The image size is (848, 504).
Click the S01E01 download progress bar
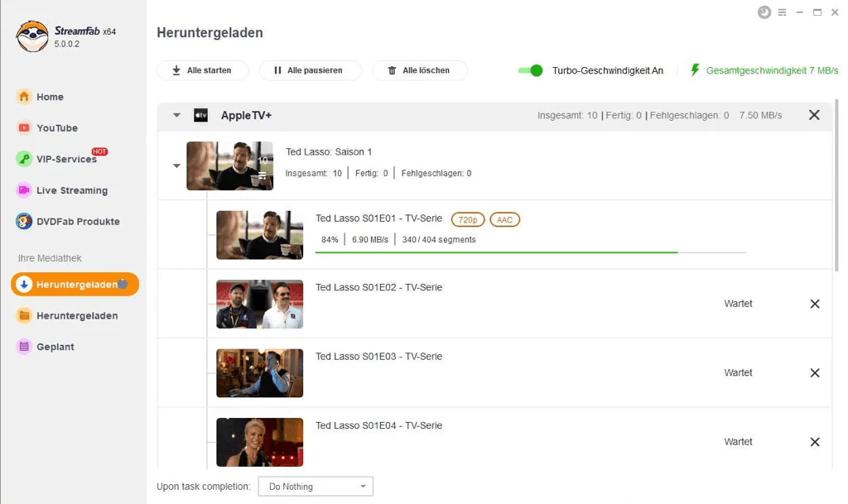[531, 252]
